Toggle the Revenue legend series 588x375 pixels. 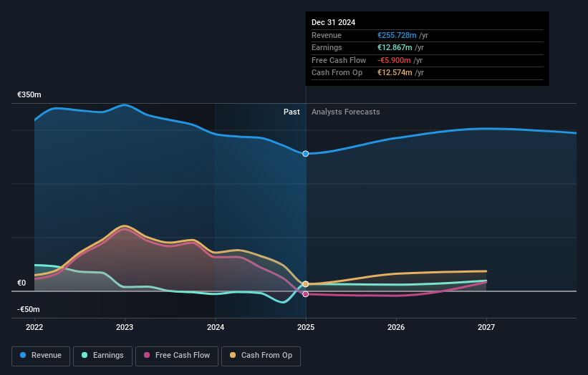[x=41, y=356]
